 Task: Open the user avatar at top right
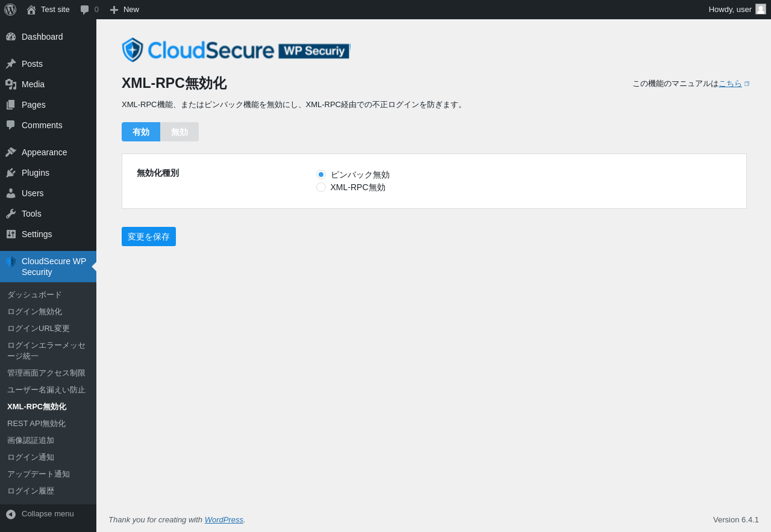coord(761,9)
